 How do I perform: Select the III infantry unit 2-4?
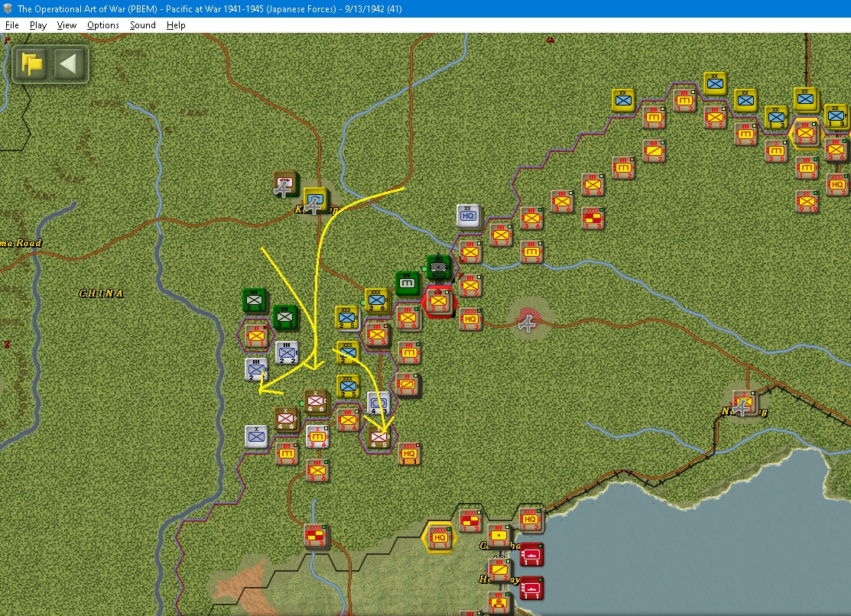pyautogui.click(x=348, y=420)
